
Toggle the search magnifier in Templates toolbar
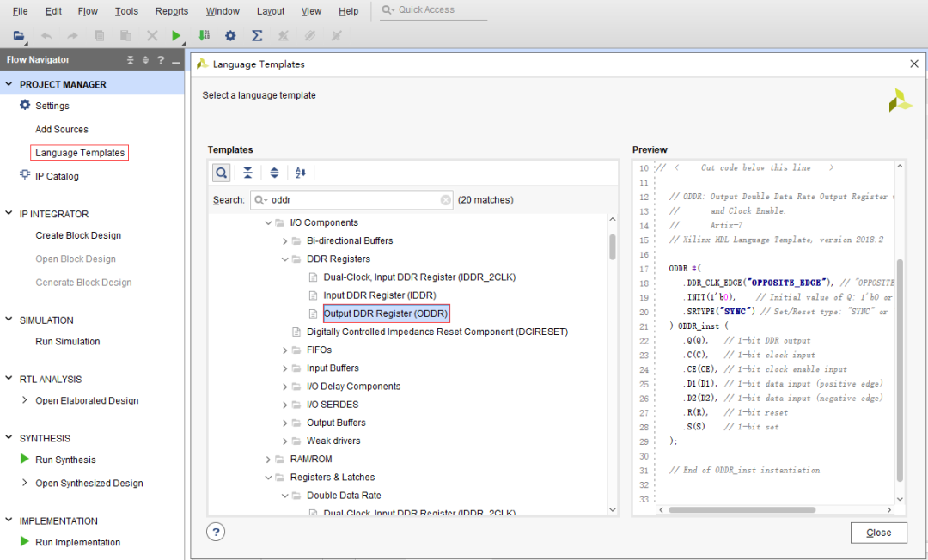click(x=222, y=173)
